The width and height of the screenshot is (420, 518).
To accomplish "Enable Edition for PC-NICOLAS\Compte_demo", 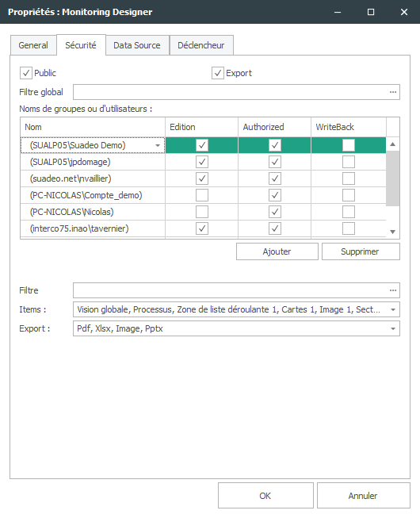I will point(202,195).
